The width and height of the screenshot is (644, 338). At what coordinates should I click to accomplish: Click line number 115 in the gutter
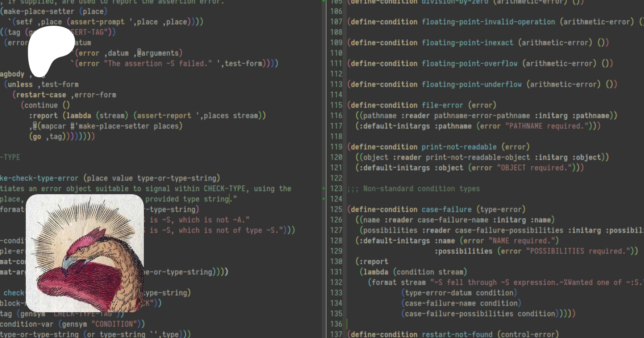point(336,105)
